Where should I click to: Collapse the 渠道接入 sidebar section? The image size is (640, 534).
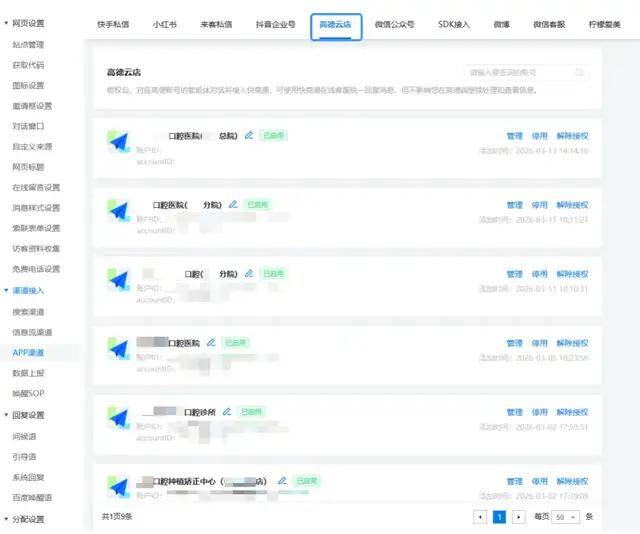click(6, 290)
